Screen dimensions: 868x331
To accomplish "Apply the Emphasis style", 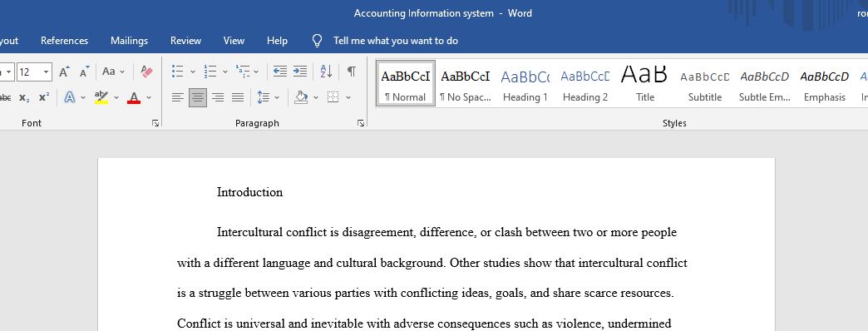I will point(824,83).
